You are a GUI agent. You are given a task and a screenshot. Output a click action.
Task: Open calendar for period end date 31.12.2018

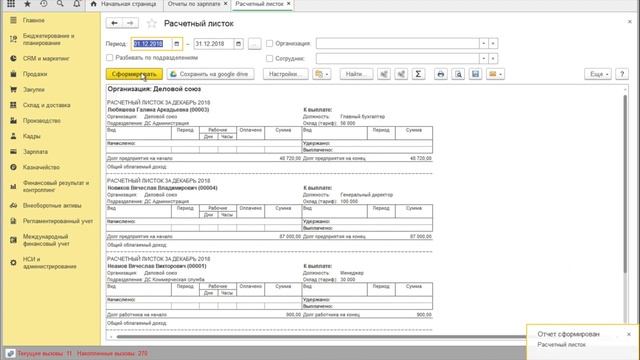point(238,44)
